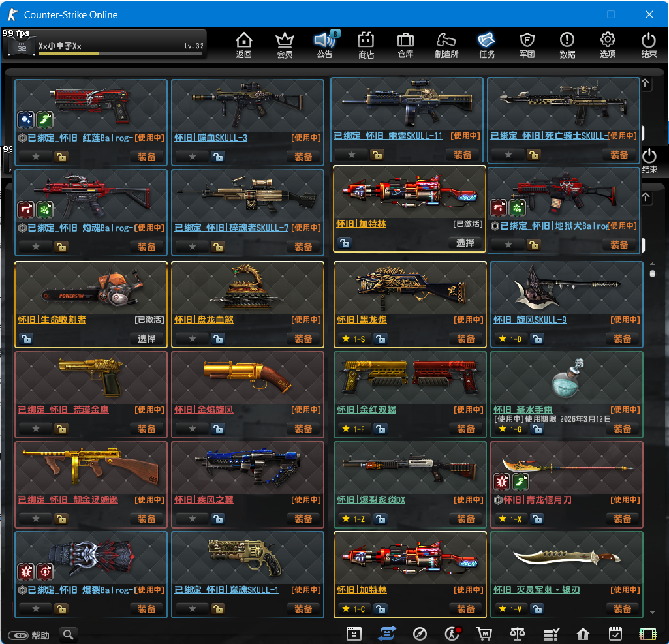The image size is (669, 644).
Task: Click the balance scales icon
Action: point(517,634)
